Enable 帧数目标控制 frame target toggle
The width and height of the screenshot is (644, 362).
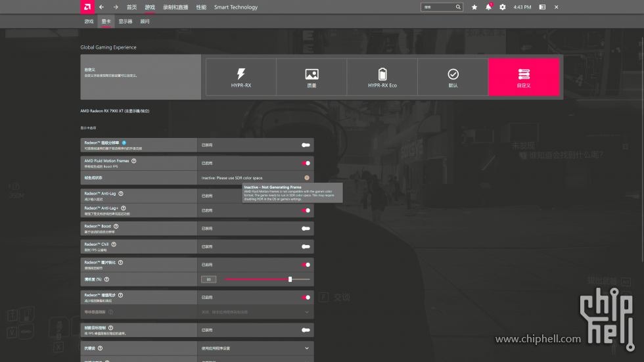(x=306, y=330)
